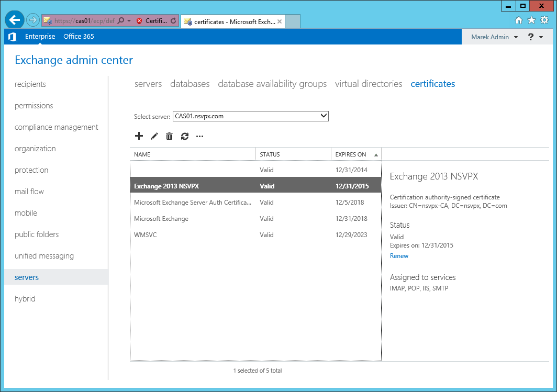Screen dimensions: 557x392
Task: Delete certificate with the trash icon
Action: pos(169,137)
